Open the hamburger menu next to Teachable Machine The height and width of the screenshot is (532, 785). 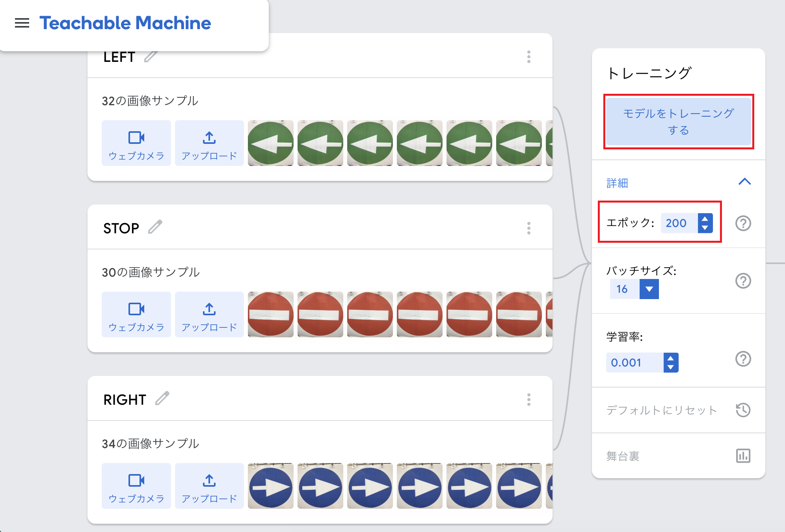click(x=22, y=23)
